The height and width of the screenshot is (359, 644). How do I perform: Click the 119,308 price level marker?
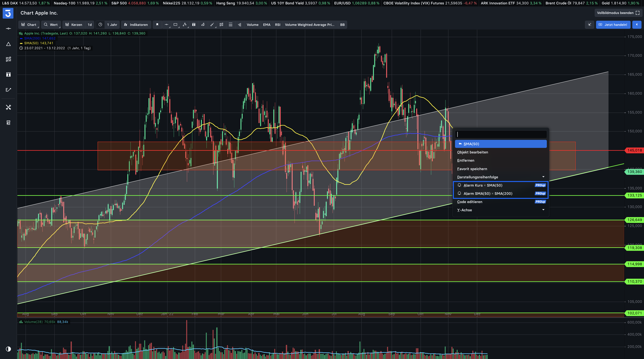coord(634,248)
